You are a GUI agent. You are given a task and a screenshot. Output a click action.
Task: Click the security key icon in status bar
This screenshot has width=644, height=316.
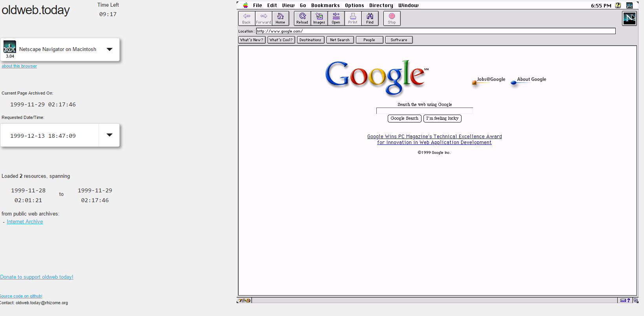(244, 300)
